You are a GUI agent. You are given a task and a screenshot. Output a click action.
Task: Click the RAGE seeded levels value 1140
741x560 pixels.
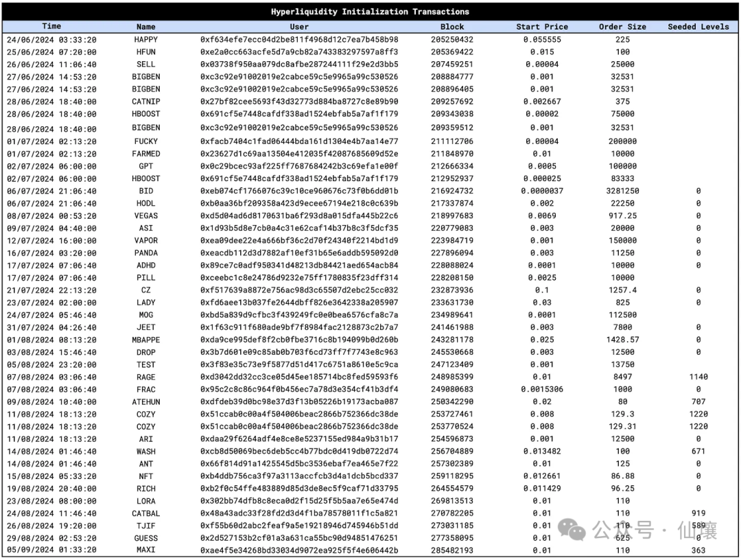698,377
